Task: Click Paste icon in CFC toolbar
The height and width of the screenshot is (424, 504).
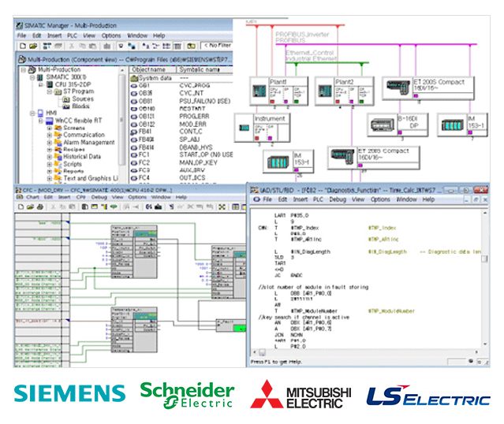Action: coord(72,206)
